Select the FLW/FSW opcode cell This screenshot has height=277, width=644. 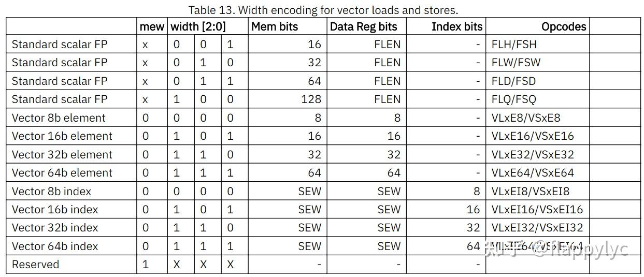point(516,63)
